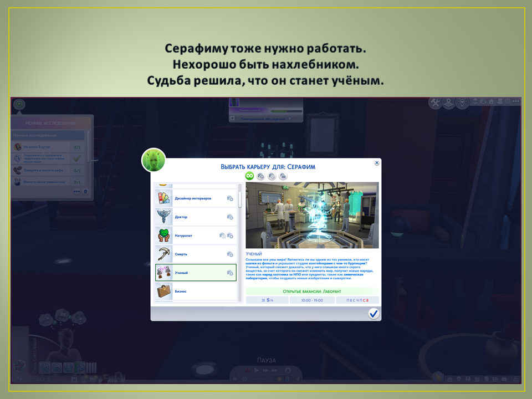
Task: Click the career list scrollbar thumb
Action: pyautogui.click(x=240, y=199)
